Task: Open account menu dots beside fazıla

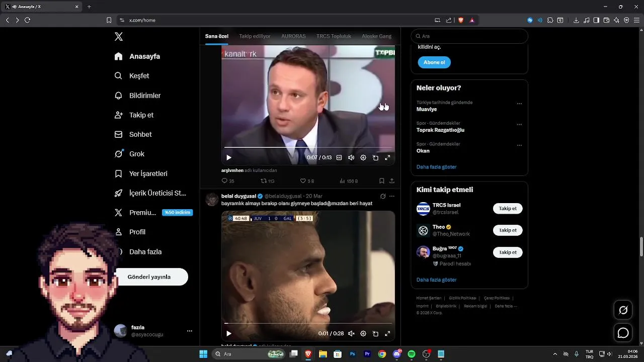Action: (x=190, y=331)
